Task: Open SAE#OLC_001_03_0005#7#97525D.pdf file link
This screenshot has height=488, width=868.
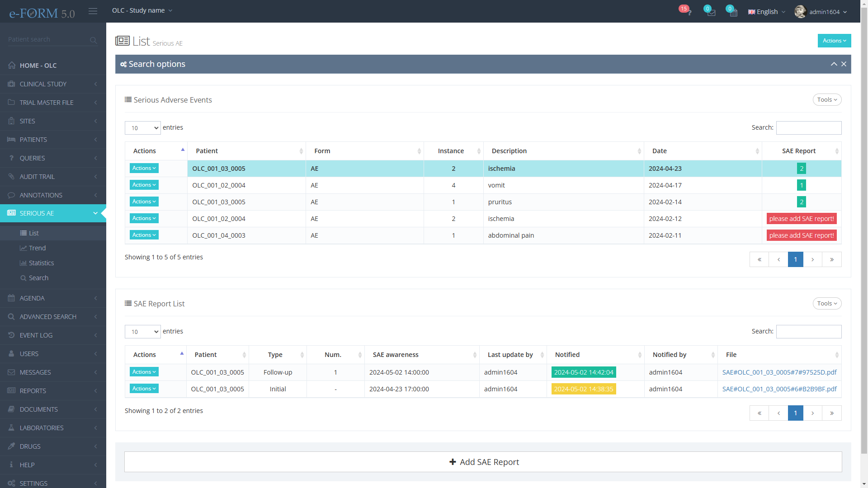Action: pos(779,372)
